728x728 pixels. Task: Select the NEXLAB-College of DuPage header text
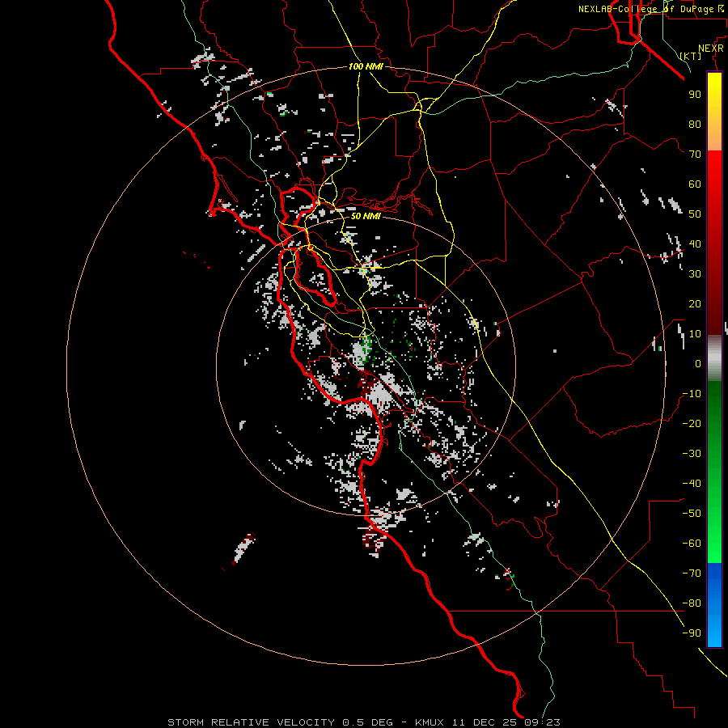click(x=652, y=9)
